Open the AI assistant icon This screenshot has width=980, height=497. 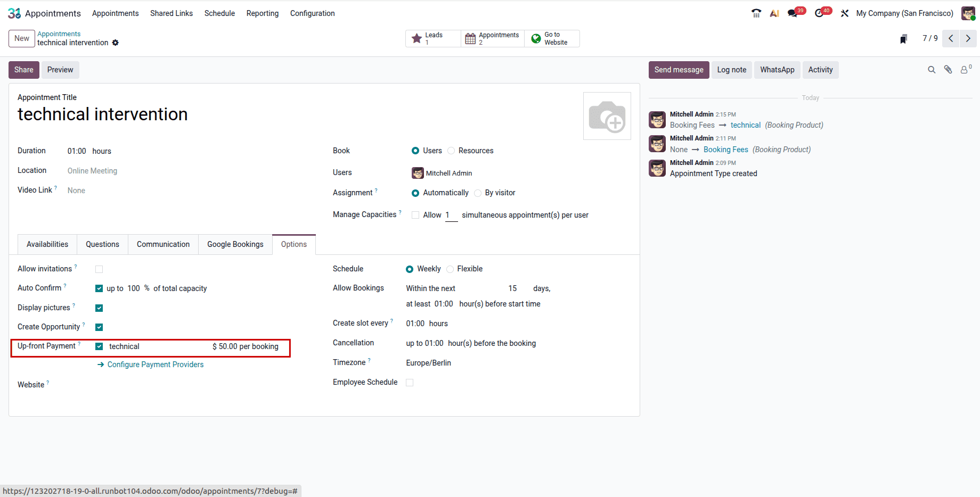pos(774,13)
